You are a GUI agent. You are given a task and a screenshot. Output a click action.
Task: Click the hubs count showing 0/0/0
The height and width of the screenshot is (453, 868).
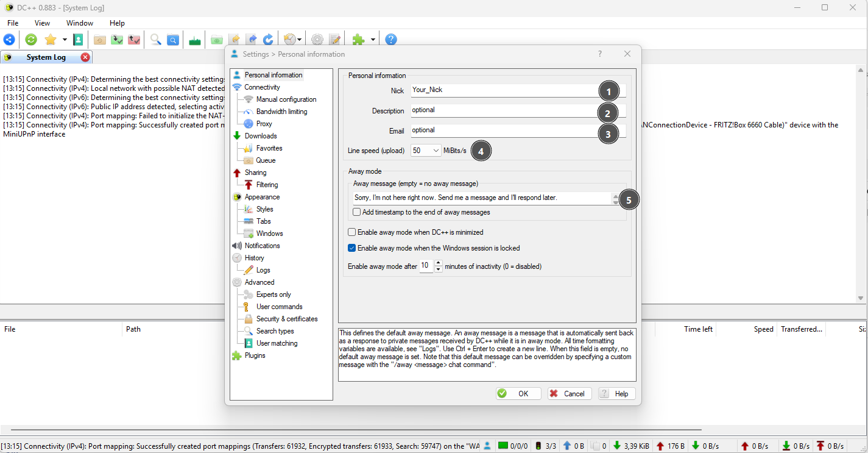pos(513,446)
